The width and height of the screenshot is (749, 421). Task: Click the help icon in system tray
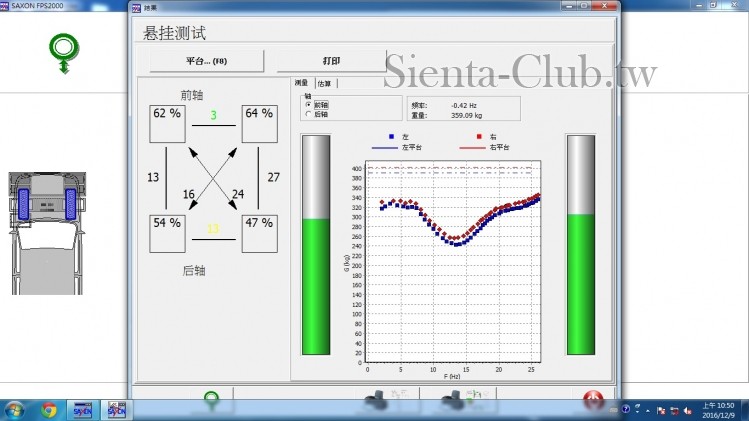point(626,410)
